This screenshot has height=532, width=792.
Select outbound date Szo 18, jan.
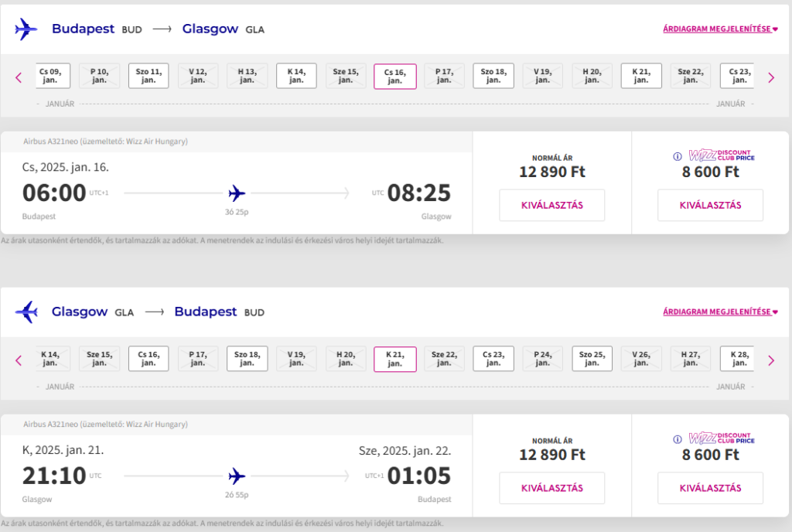coord(493,76)
